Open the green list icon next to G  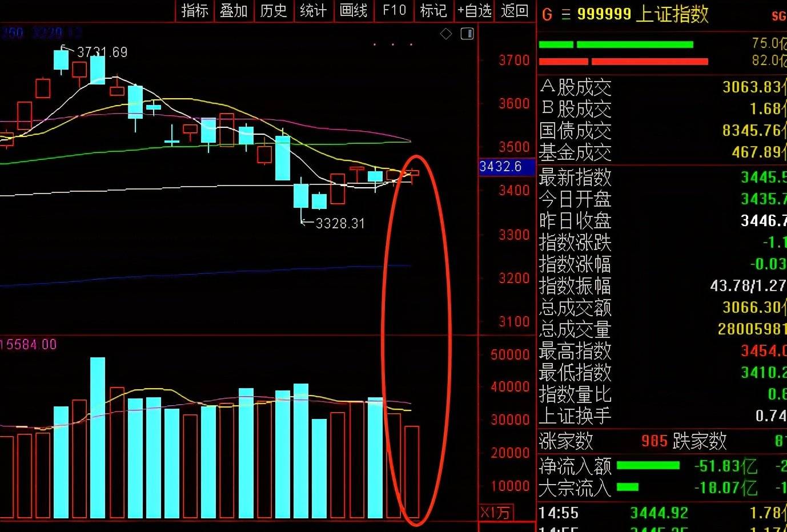(566, 14)
